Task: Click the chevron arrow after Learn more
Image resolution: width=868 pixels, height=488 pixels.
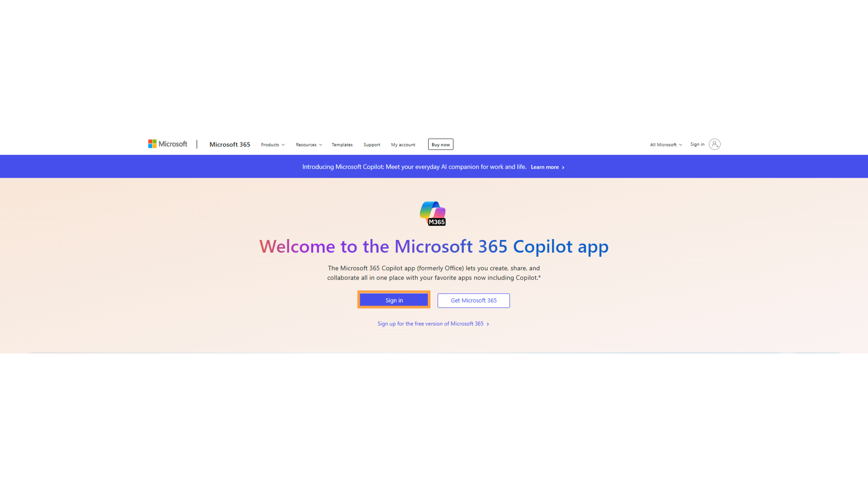Action: [563, 167]
